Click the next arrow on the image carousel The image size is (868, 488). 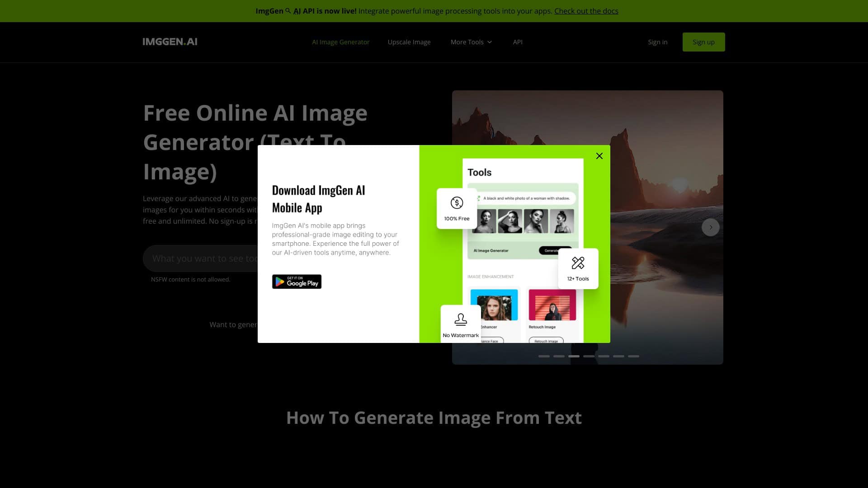711,227
